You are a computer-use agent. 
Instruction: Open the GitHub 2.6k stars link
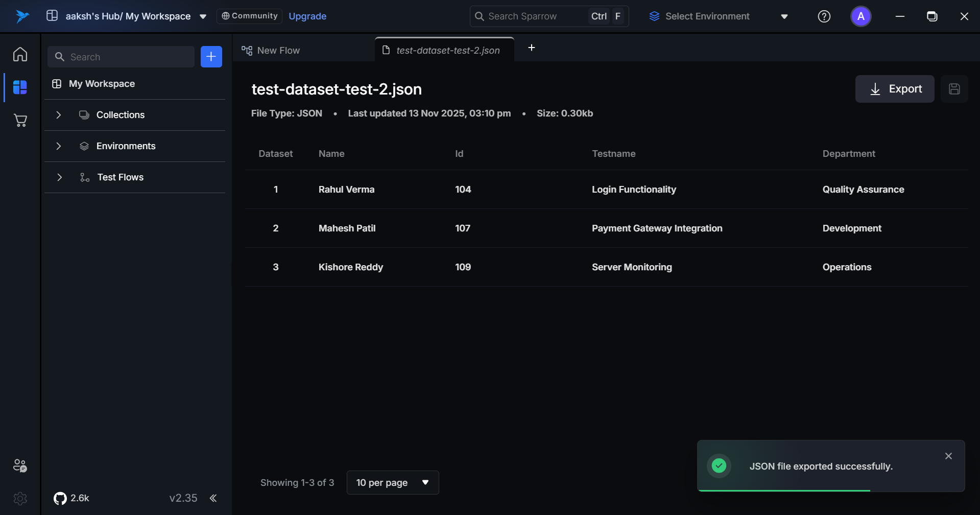[71, 498]
